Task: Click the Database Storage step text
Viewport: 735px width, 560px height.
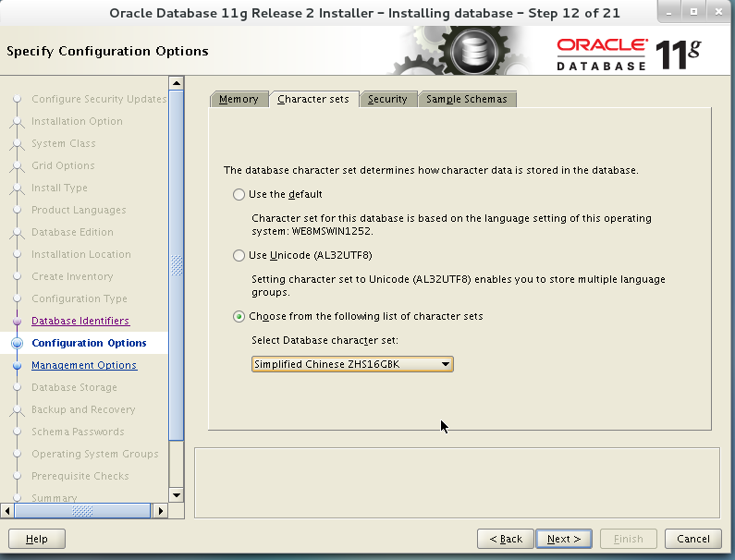Action: (74, 387)
